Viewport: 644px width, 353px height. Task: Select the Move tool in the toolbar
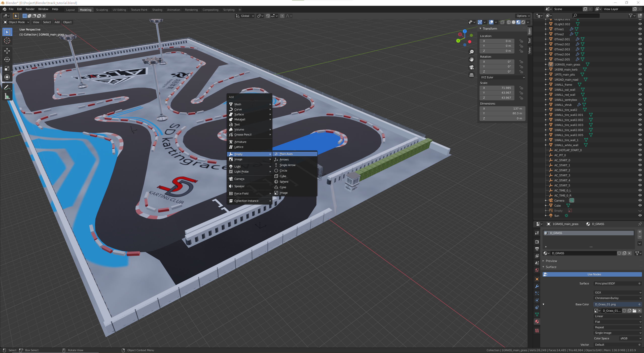tap(7, 51)
